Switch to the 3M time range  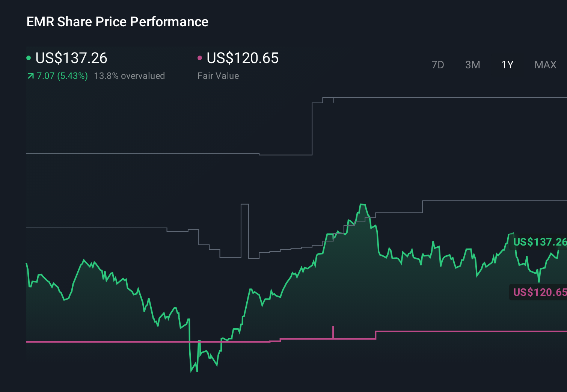(x=472, y=65)
